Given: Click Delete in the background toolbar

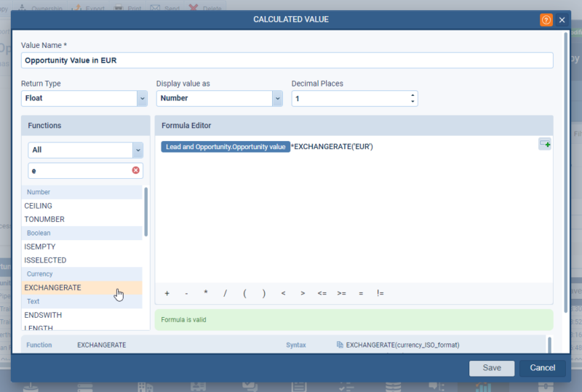Looking at the screenshot, I should (205, 8).
